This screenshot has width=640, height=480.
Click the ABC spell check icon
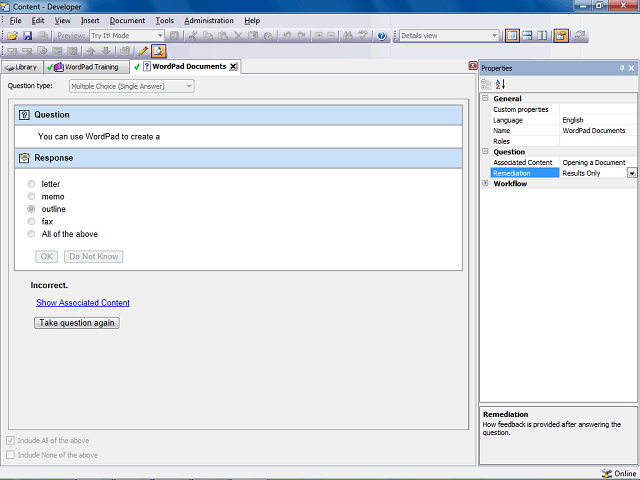(362, 36)
